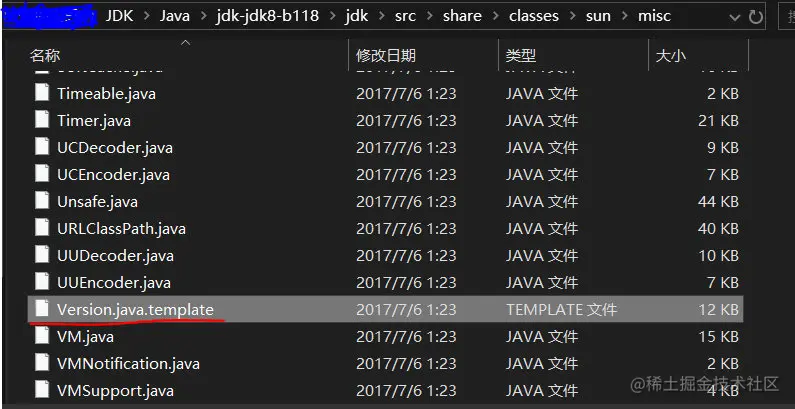Viewport: 795px width, 409px height.
Task: Click the date cell of Timeable.java
Action: [x=406, y=94]
